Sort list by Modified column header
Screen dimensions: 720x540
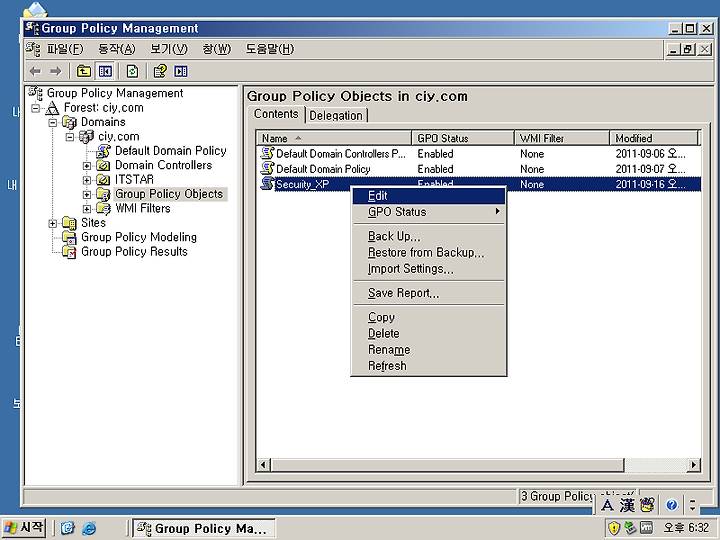(x=653, y=138)
